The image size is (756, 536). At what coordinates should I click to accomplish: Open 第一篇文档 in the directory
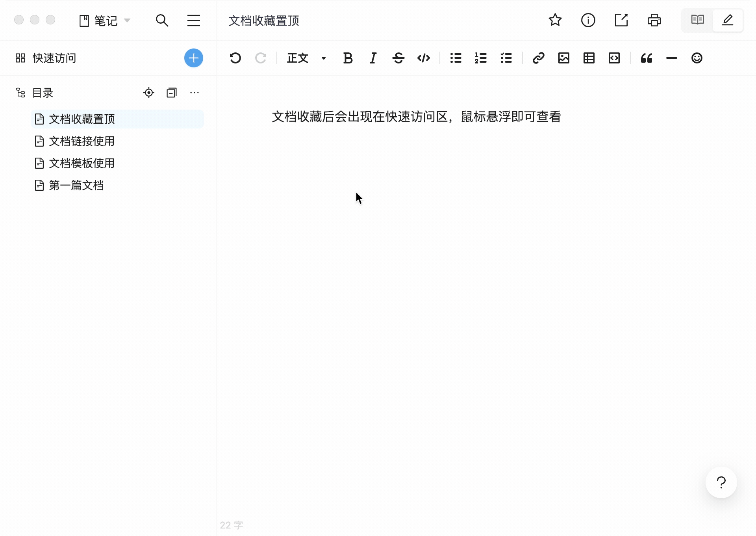tap(117, 185)
